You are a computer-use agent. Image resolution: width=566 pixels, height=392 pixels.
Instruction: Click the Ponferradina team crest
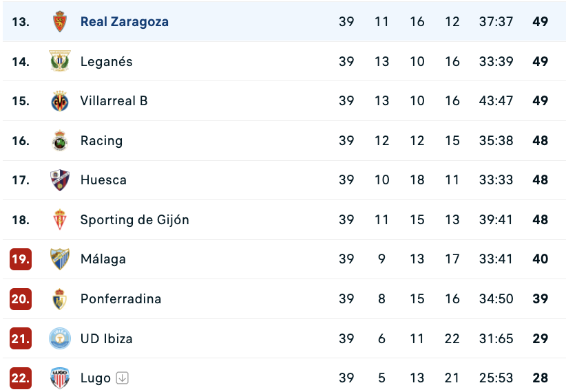(60, 298)
